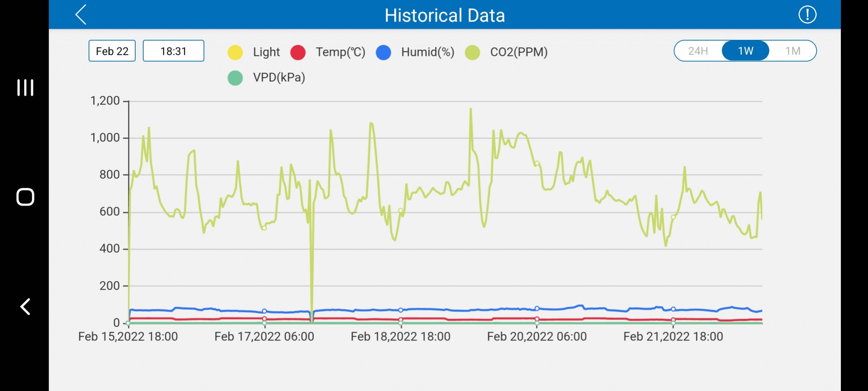Toggle CO2(PPM) legend dot
The height and width of the screenshot is (391, 868).
click(472, 52)
